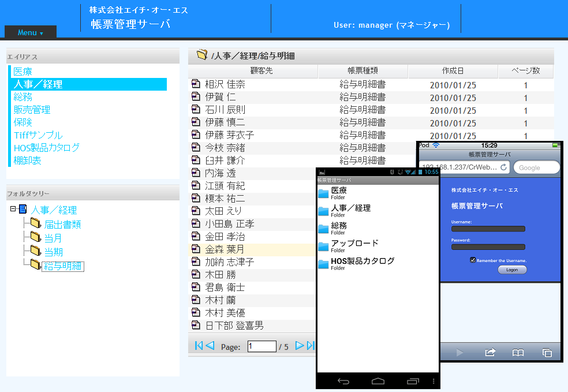Select the 給与明細 tree folder

pyautogui.click(x=63, y=266)
